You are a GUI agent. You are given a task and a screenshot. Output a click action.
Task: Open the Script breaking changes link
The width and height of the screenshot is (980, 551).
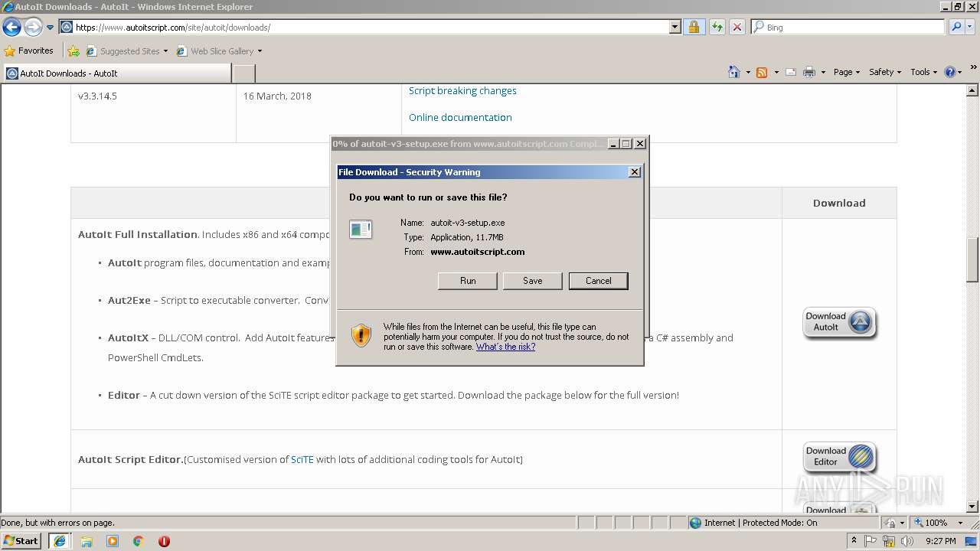click(462, 90)
